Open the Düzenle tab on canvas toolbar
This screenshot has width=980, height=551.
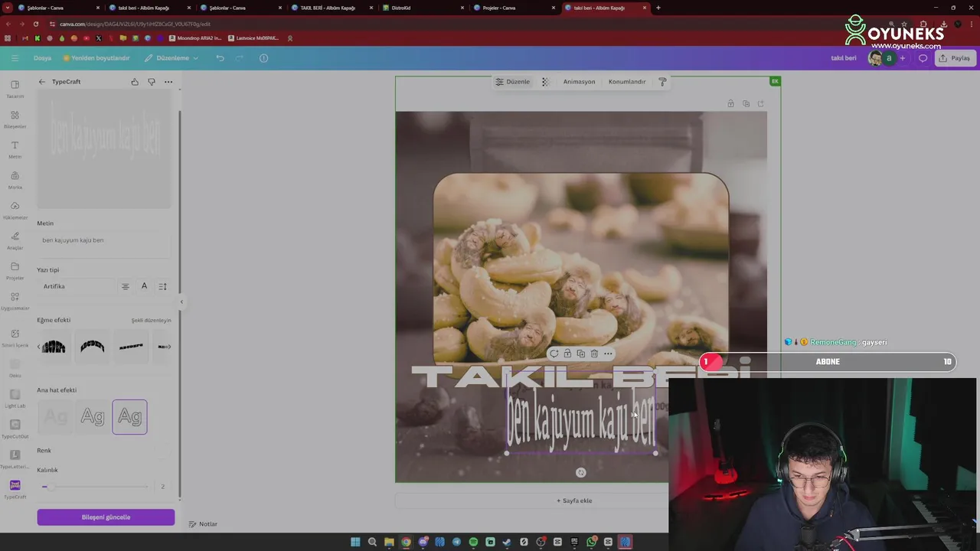[513, 82]
